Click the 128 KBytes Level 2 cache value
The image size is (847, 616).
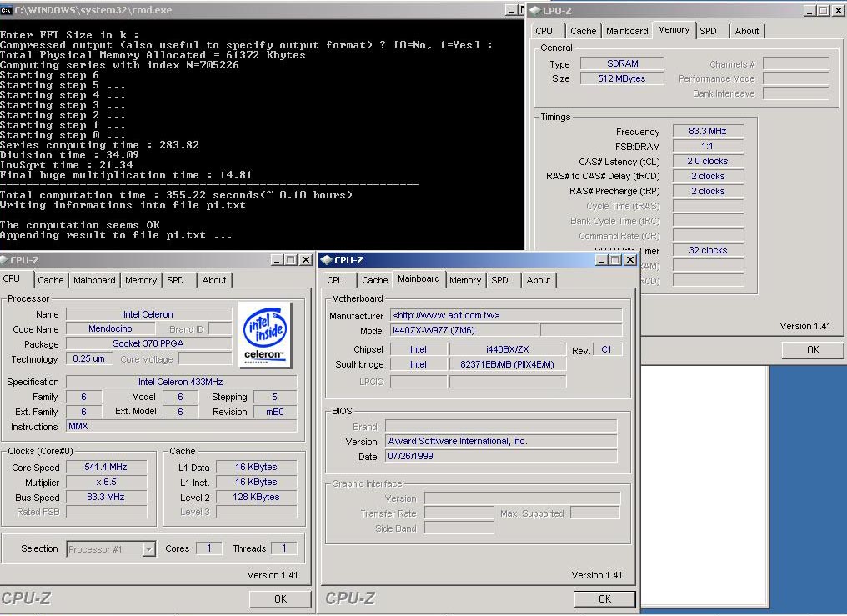click(x=256, y=498)
